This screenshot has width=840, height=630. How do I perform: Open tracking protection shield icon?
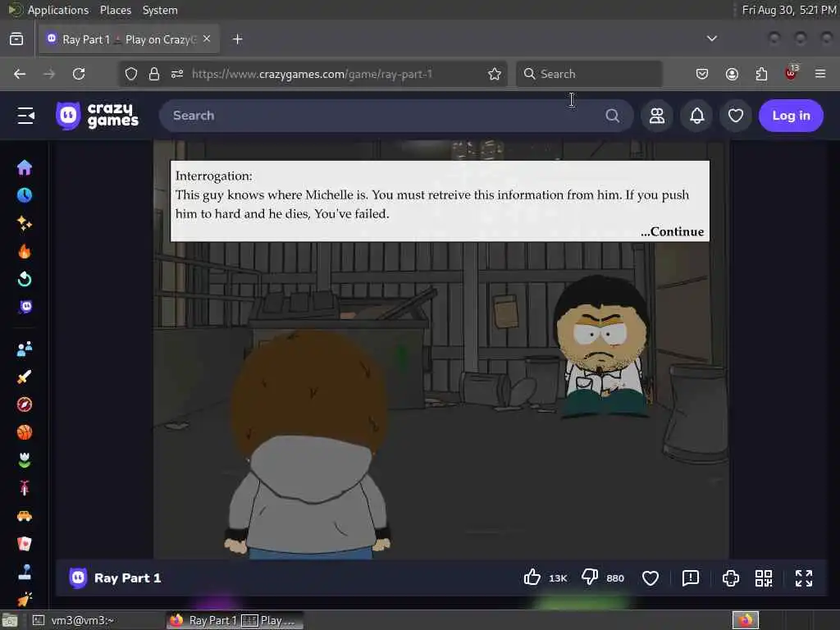[131, 74]
